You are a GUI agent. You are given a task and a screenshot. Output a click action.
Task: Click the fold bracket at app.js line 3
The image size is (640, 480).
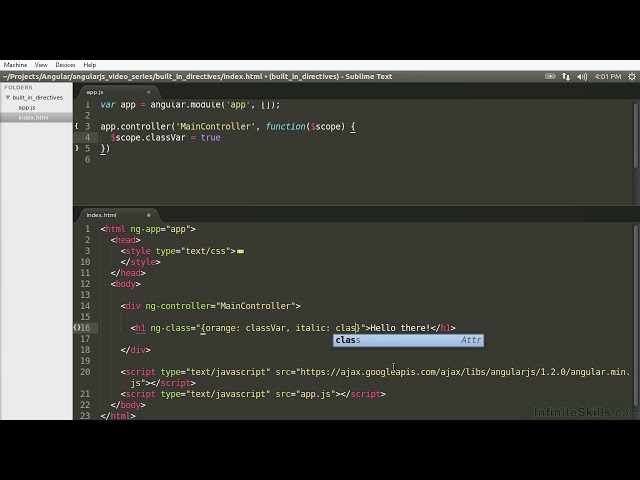point(76,127)
